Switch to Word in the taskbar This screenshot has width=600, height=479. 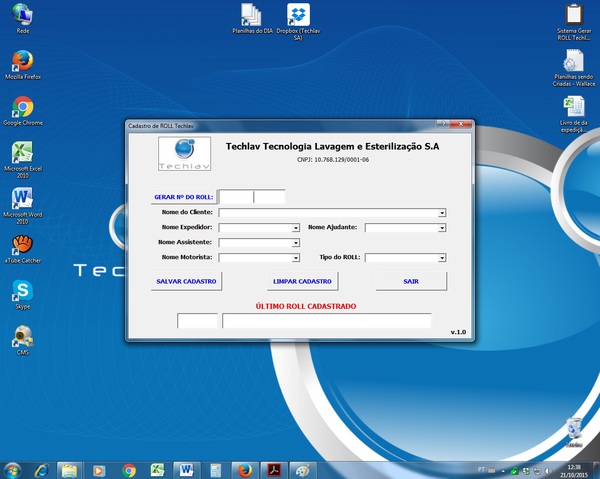tap(186, 470)
